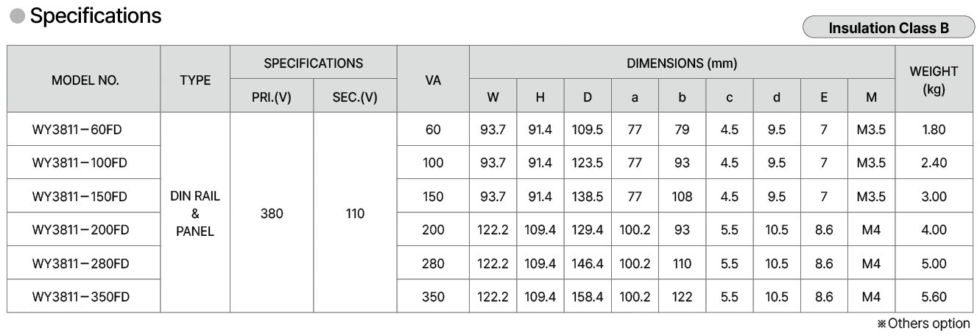Screen dimensions: 980x336
Task: Click the 5.60 weight value
Action: point(933,297)
